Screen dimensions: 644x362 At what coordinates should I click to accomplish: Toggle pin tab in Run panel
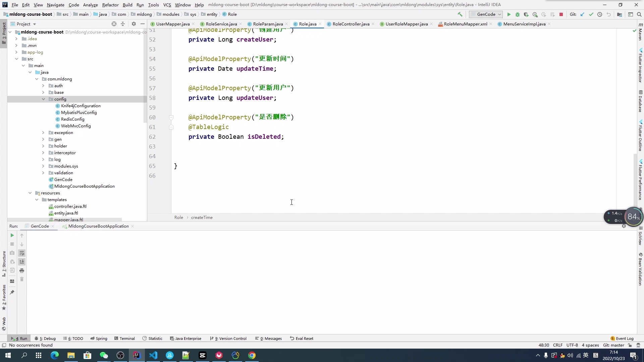(x=12, y=292)
